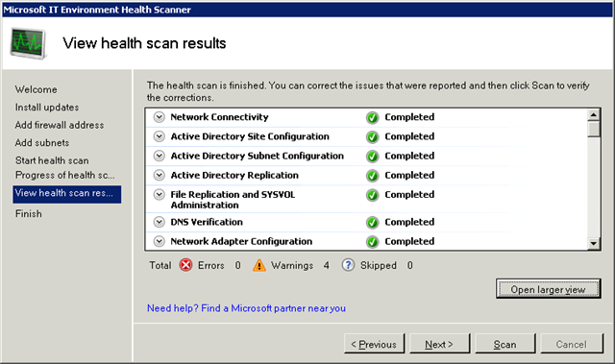Click Active Directory Subnet Configuration label
Image resolution: width=615 pixels, height=364 pixels.
[257, 156]
